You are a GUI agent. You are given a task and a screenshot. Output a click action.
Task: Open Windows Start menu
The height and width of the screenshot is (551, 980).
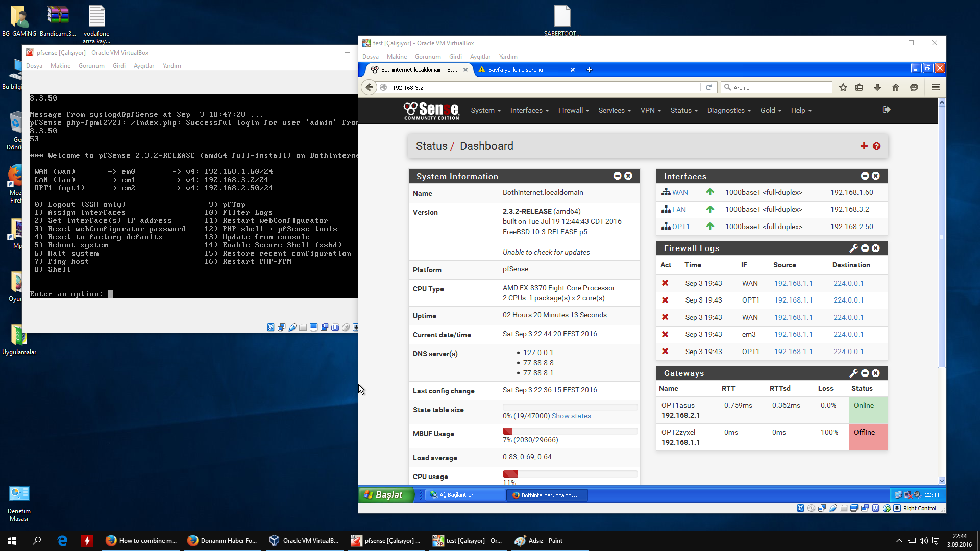pyautogui.click(x=12, y=541)
